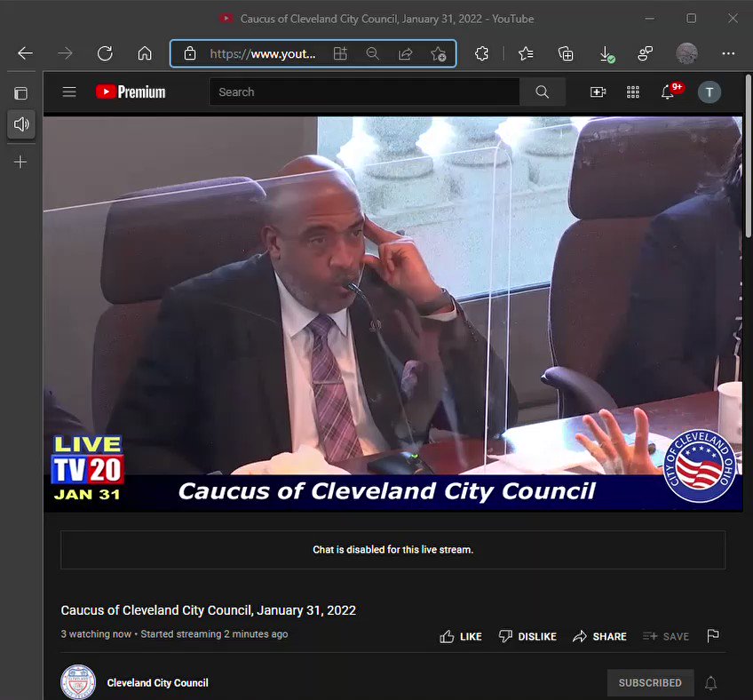The width and height of the screenshot is (753, 700).
Task: Open Collections panel
Action: click(x=566, y=53)
